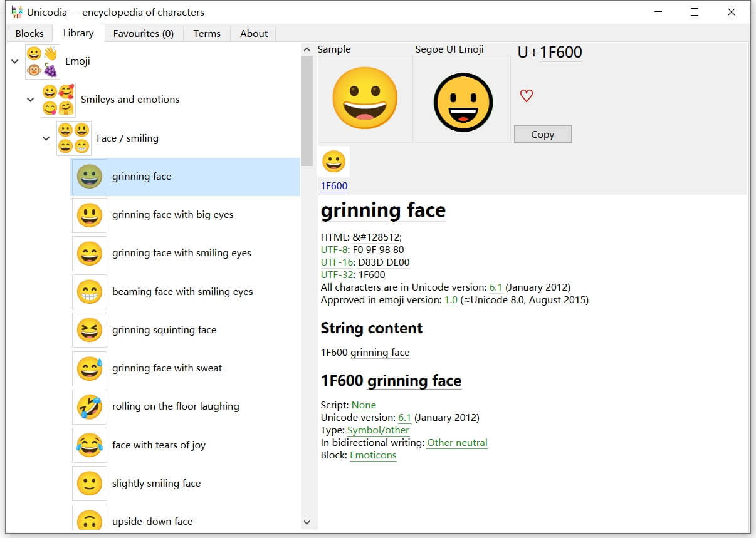Viewport: 756px width, 538px height.
Task: Select the grinning squinting face icon
Action: point(90,330)
